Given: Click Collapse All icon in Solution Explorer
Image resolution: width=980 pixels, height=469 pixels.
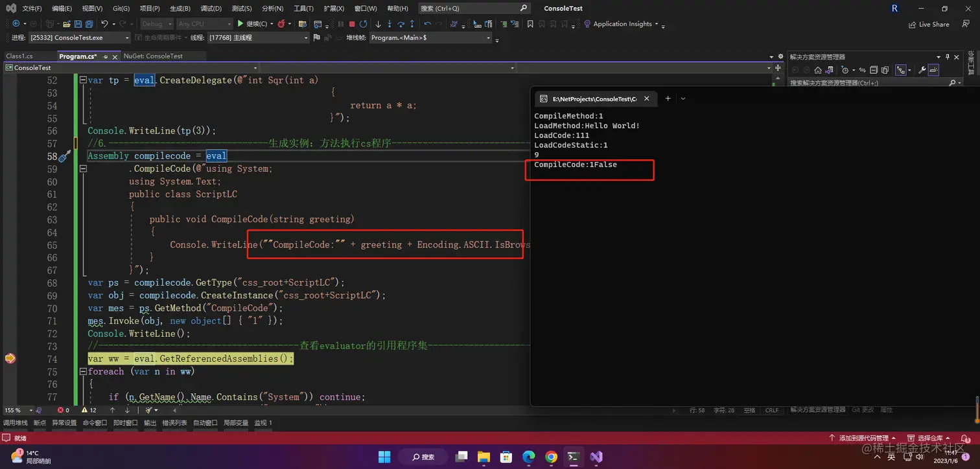Looking at the screenshot, I should 873,70.
